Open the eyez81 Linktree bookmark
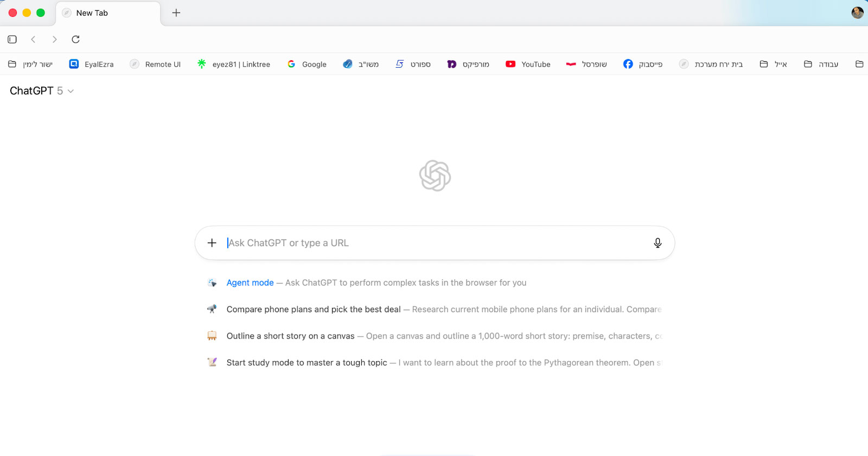The width and height of the screenshot is (868, 456). [234, 65]
